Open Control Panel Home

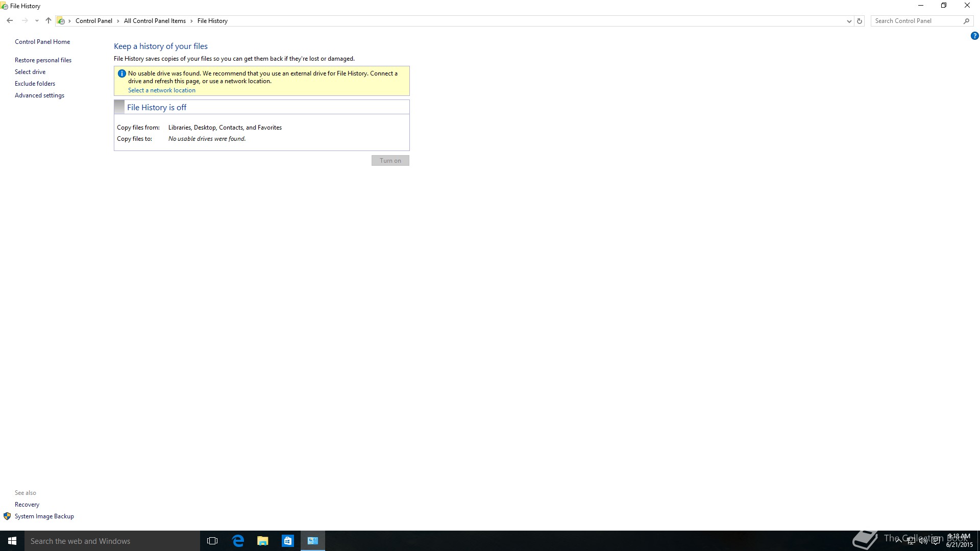42,42
